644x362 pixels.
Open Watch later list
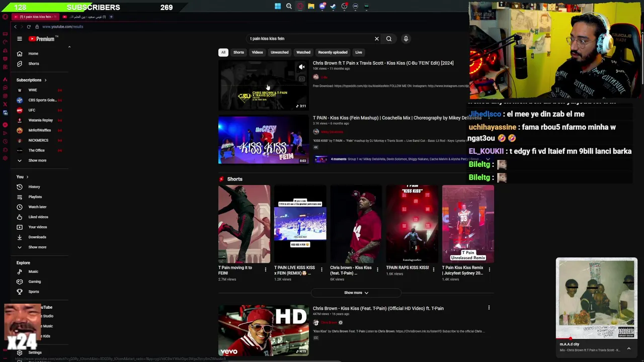(x=37, y=207)
